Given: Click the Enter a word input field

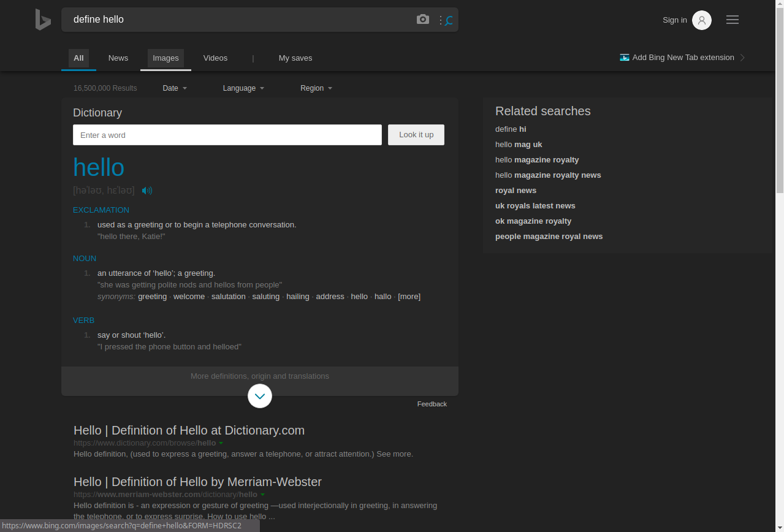Looking at the screenshot, I should point(227,134).
